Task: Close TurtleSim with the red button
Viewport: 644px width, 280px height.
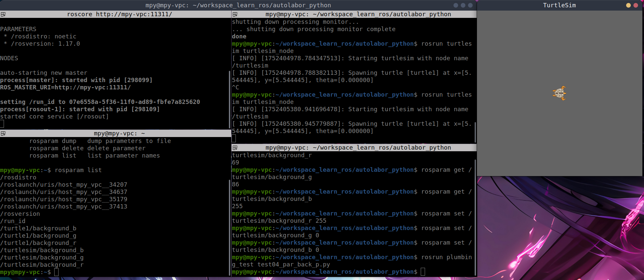Action: (x=635, y=5)
